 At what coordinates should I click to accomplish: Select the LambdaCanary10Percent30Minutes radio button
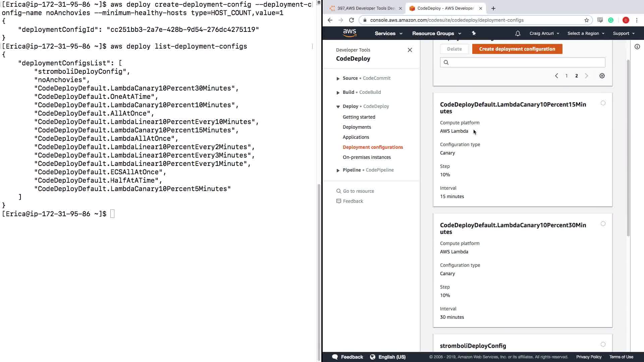[x=603, y=224]
